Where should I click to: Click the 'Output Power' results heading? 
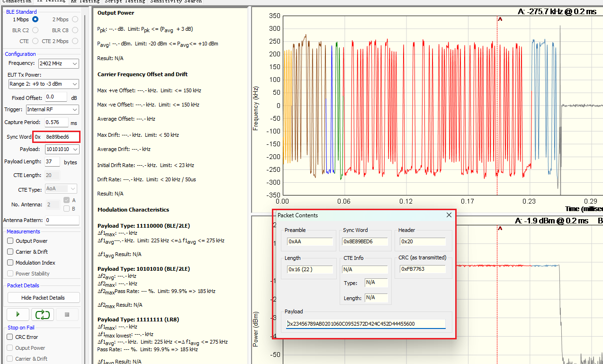pyautogui.click(x=116, y=13)
